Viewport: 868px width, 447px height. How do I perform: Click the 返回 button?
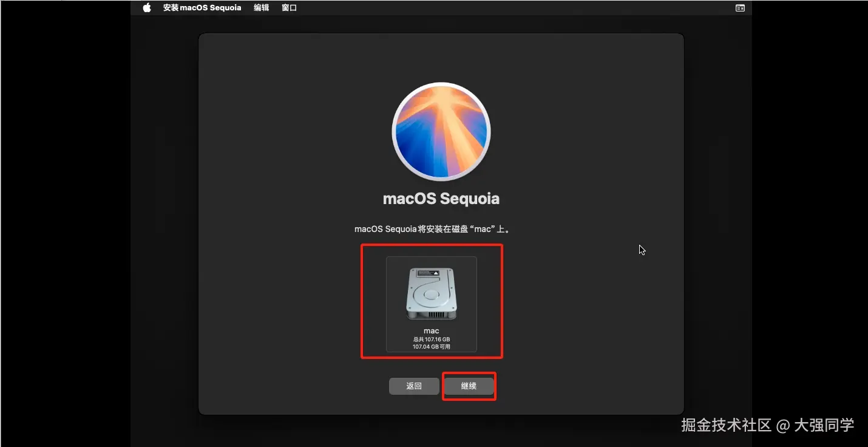[x=414, y=386]
